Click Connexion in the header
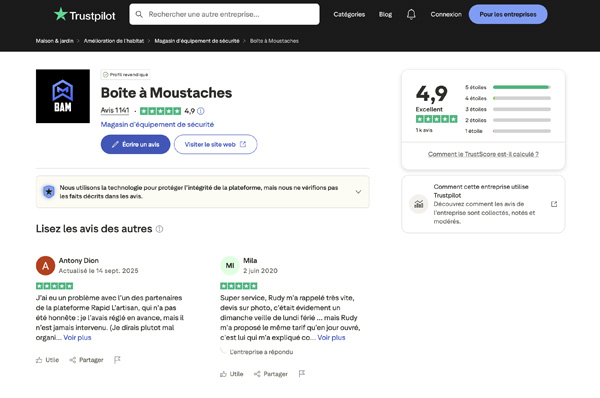 pos(446,14)
